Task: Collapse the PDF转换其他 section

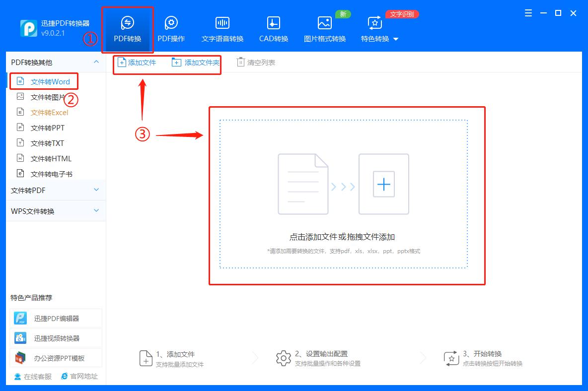Action: pyautogui.click(x=96, y=62)
